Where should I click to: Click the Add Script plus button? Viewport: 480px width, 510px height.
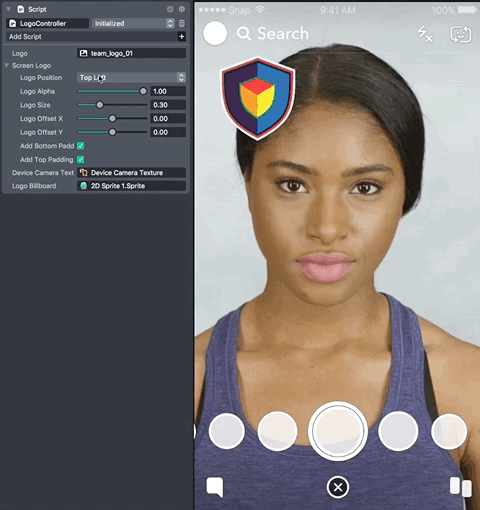[x=182, y=37]
